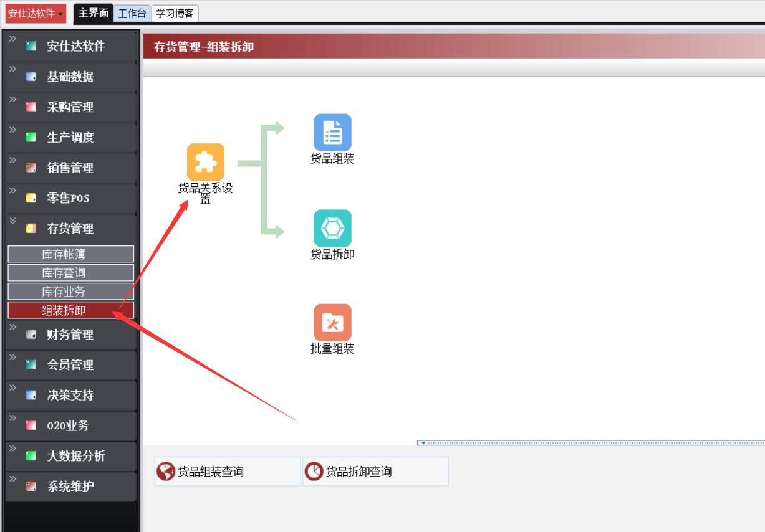Click the 安仕达软件 sidebar label

[x=76, y=46]
